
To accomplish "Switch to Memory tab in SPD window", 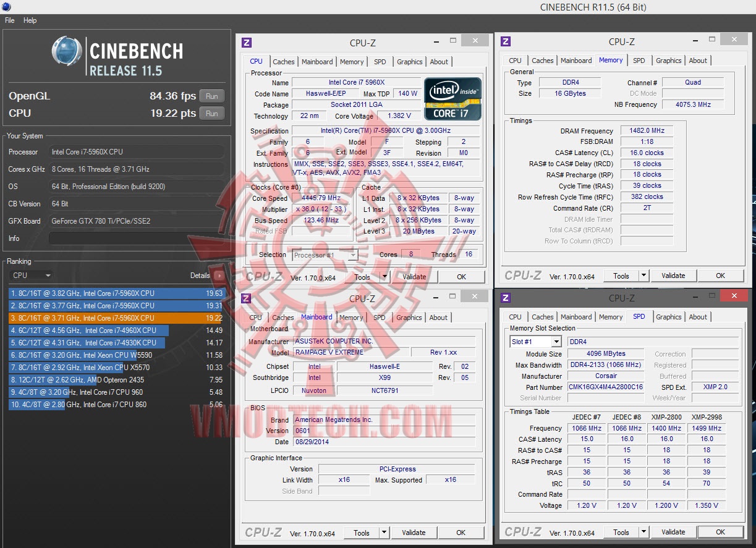I will coord(611,317).
